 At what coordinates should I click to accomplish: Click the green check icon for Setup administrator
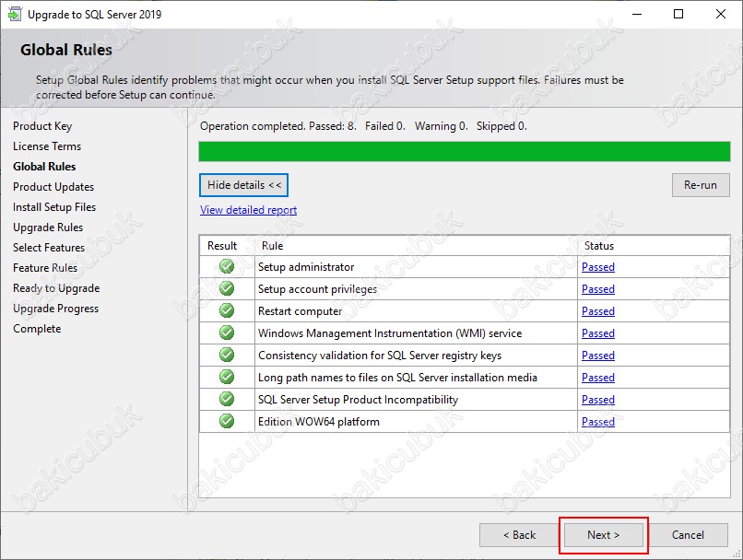coord(227,266)
